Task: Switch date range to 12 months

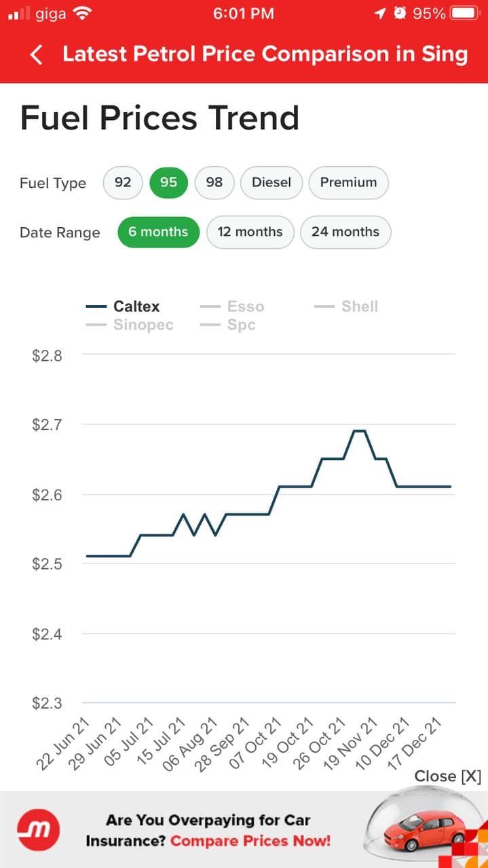Action: pyautogui.click(x=250, y=232)
